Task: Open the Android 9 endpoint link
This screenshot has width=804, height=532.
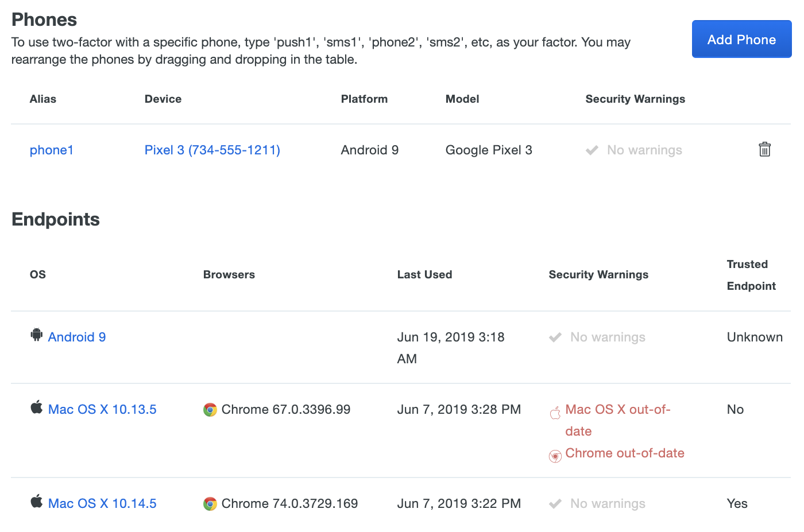Action: 77,337
